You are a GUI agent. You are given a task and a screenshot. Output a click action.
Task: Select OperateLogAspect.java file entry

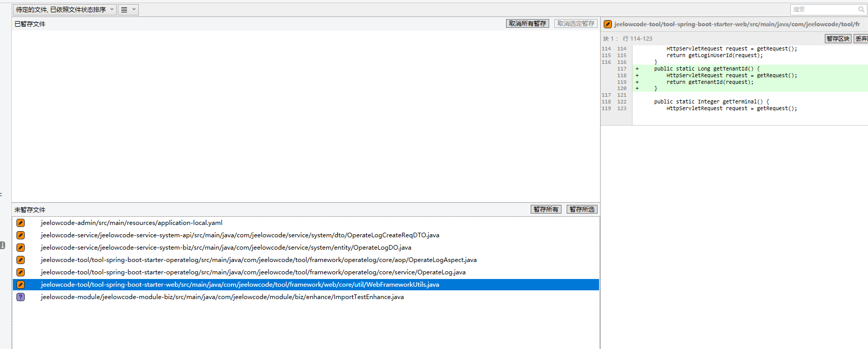point(259,260)
